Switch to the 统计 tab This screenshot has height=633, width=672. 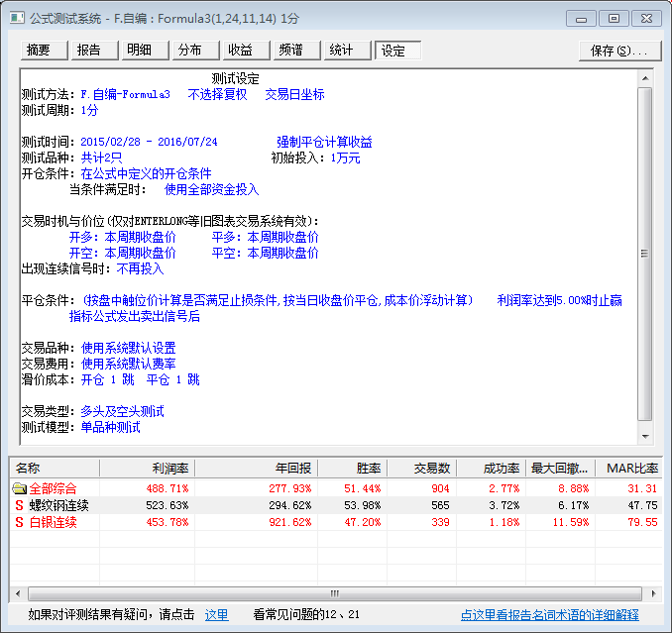click(348, 51)
